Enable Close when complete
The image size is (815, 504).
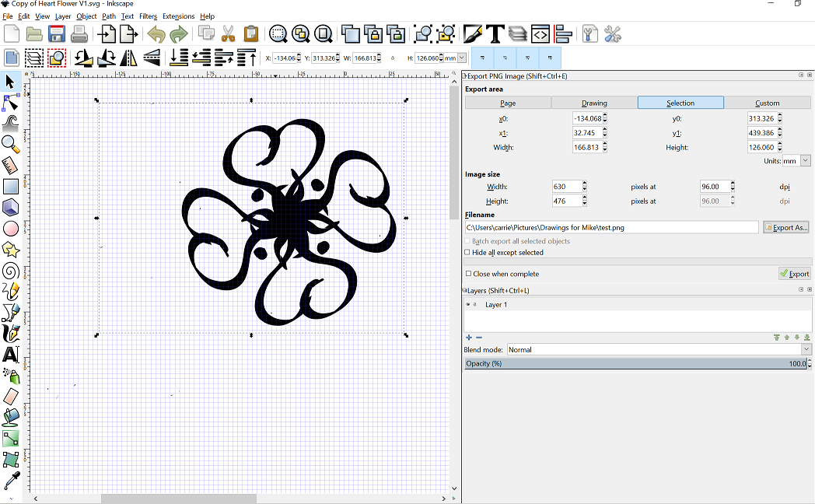(467, 273)
